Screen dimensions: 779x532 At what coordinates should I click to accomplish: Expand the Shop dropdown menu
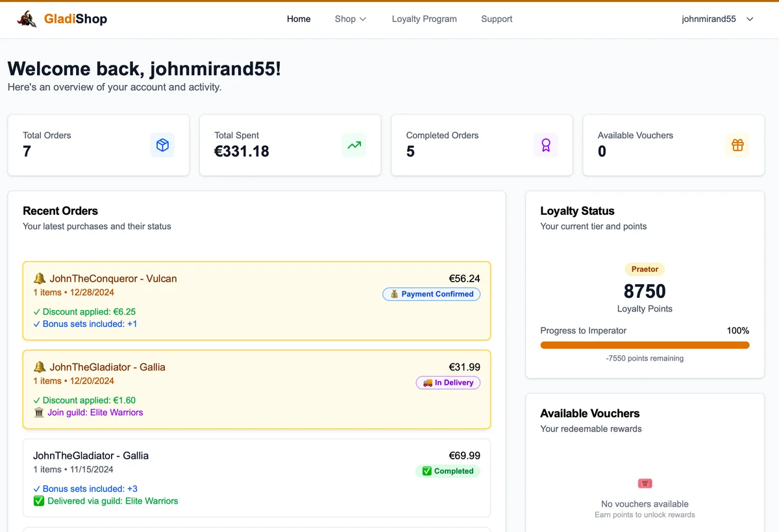351,19
